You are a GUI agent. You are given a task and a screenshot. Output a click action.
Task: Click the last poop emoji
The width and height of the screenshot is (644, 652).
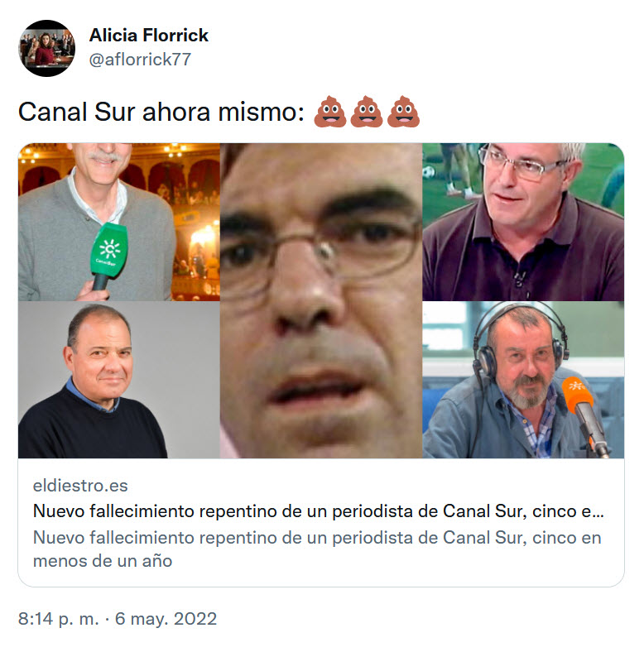(x=403, y=112)
